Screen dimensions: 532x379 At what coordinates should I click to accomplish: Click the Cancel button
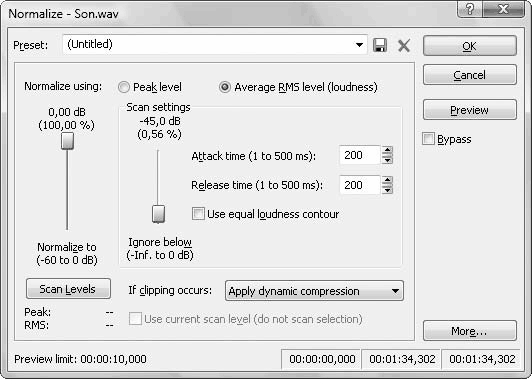tap(470, 75)
